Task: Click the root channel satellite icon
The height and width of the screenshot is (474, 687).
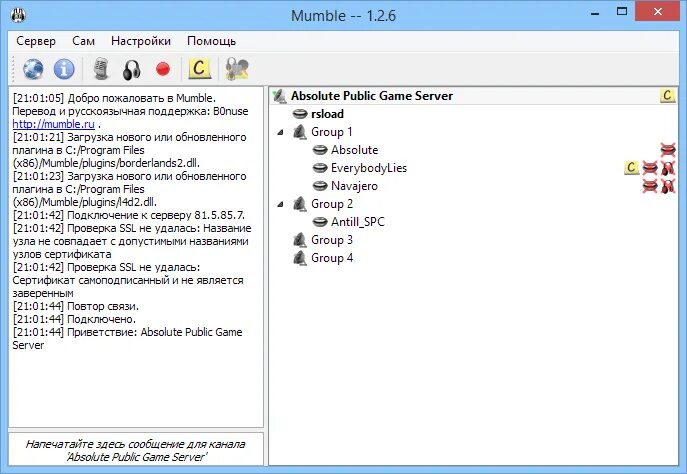Action: 279,96
